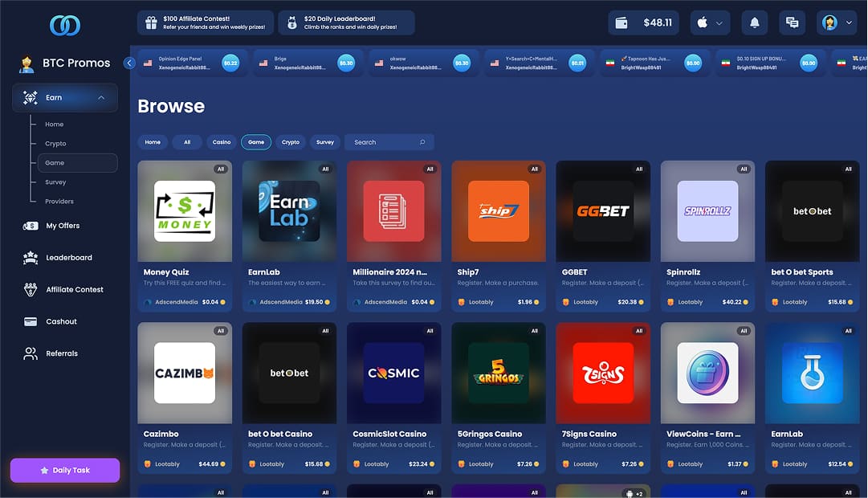Click the search magnifier icon

422,142
